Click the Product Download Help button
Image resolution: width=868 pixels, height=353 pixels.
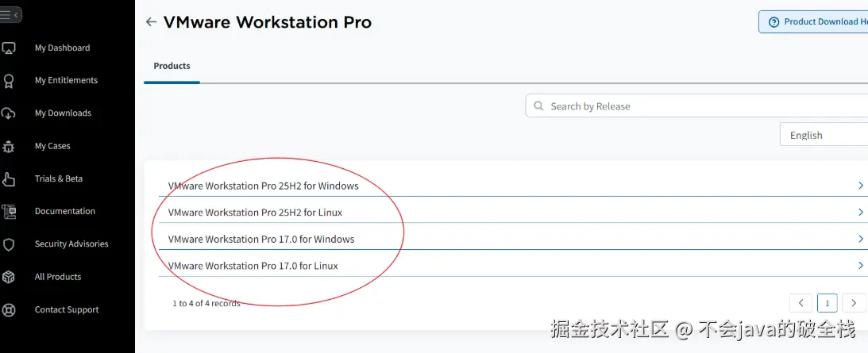tap(814, 21)
